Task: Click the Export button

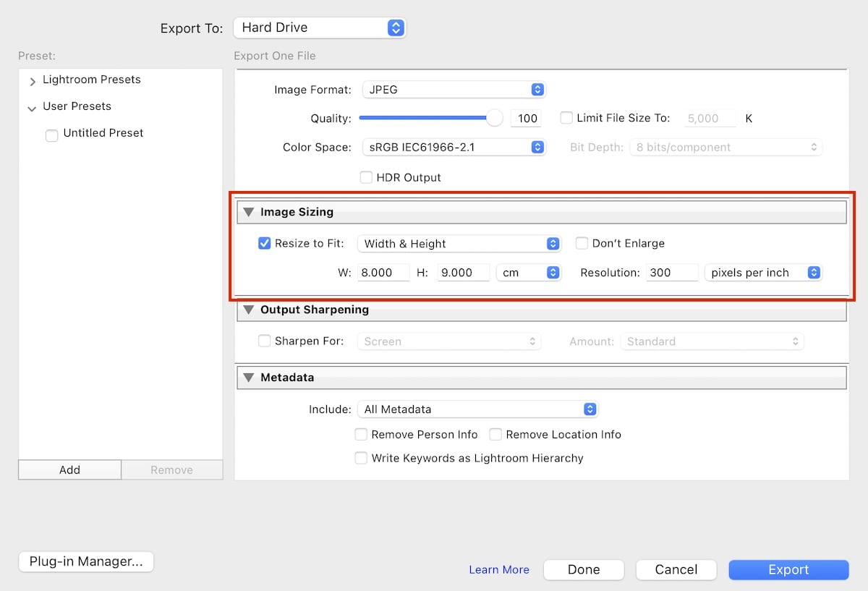Action: click(x=788, y=569)
